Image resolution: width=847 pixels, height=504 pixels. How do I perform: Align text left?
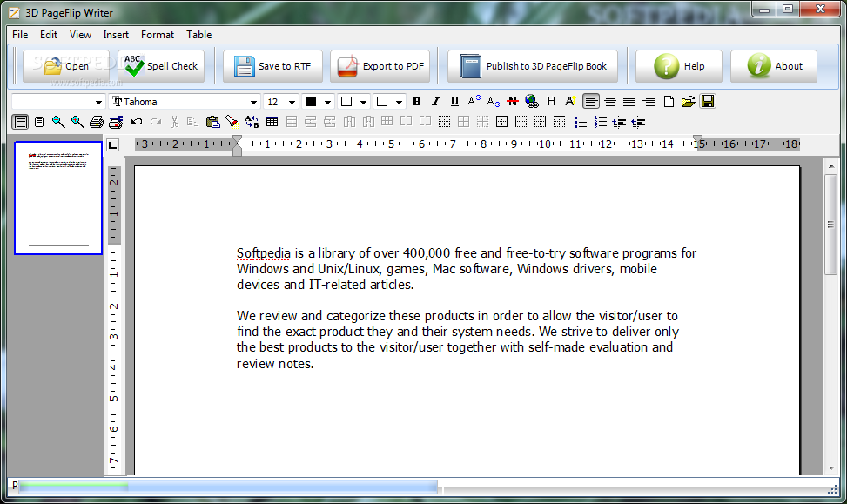coord(591,102)
